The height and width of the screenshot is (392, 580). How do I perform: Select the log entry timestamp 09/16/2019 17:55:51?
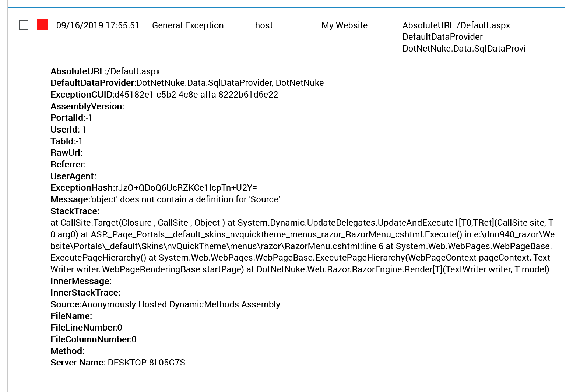(x=97, y=25)
